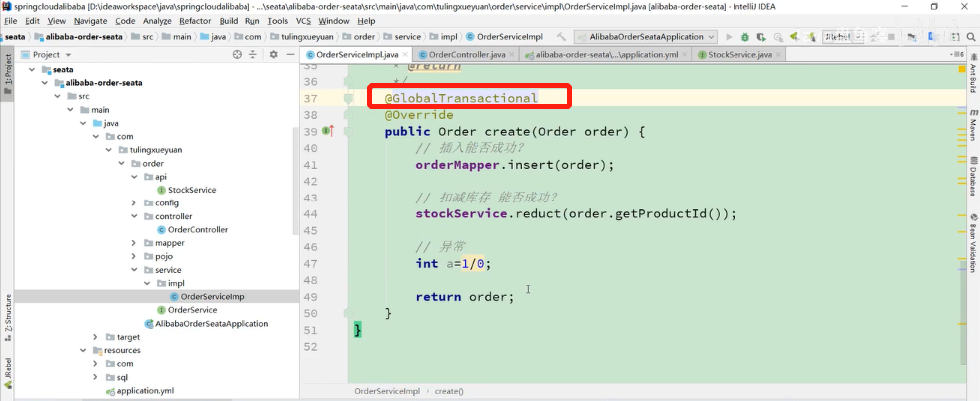Hide the Project panel with the minus icon

290,54
